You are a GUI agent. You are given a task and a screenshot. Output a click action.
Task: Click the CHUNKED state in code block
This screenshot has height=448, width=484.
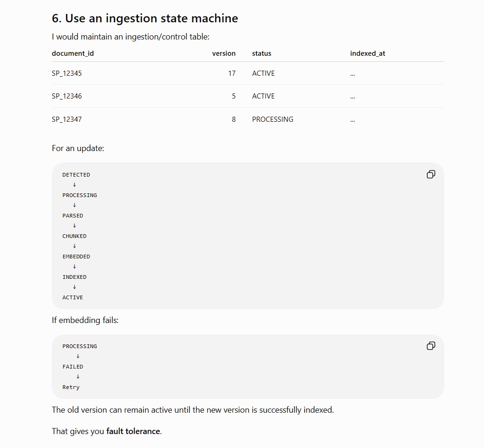coord(74,236)
